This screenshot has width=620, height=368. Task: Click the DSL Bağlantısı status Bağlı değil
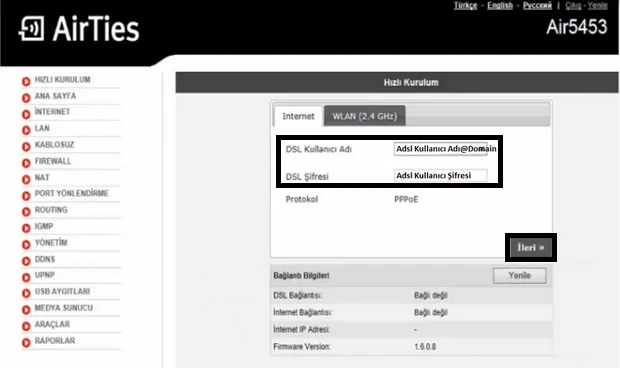pyautogui.click(x=431, y=295)
